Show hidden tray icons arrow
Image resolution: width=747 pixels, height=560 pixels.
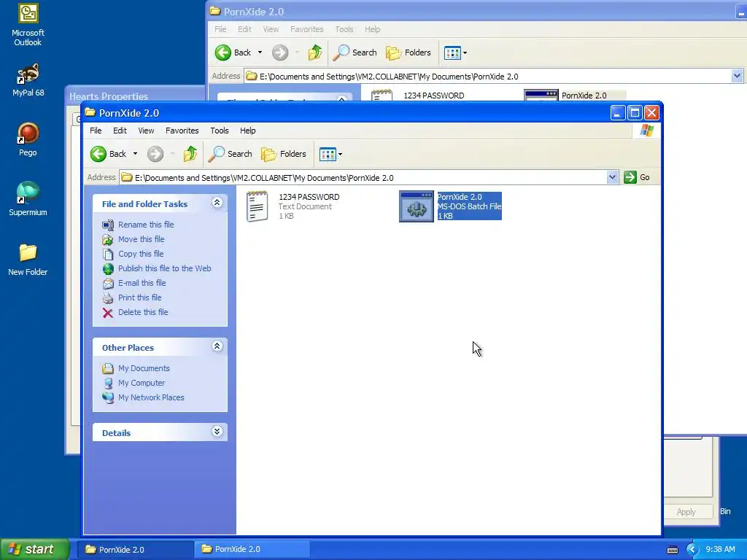pos(692,550)
